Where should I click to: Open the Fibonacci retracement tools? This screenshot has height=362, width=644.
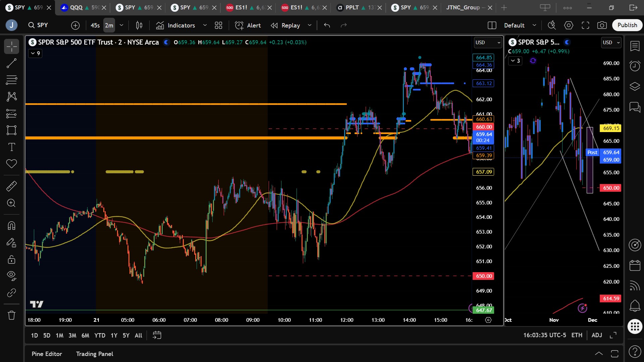pos(11,80)
